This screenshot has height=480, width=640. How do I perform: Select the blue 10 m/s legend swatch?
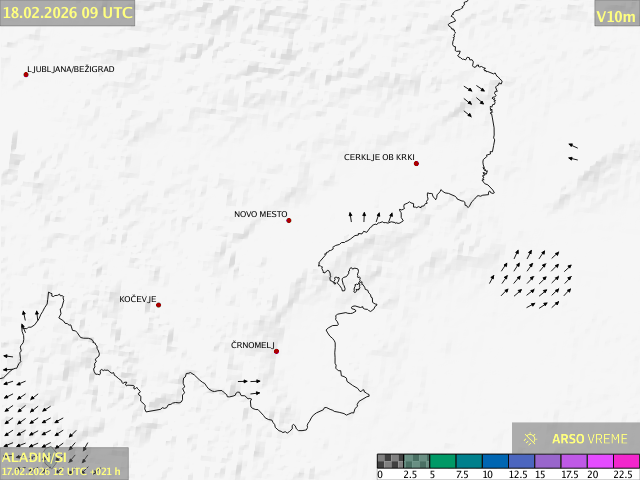(x=494, y=461)
